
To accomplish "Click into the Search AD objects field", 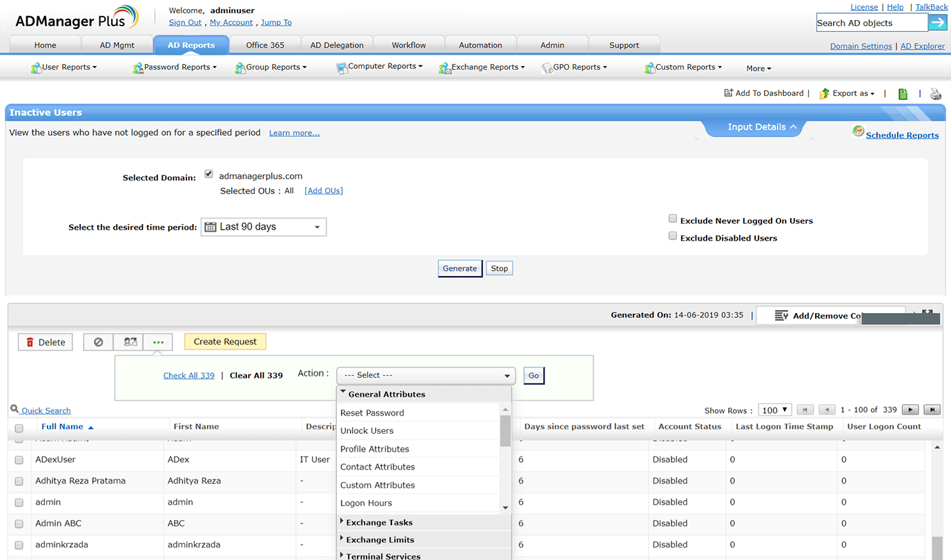I will click(872, 23).
